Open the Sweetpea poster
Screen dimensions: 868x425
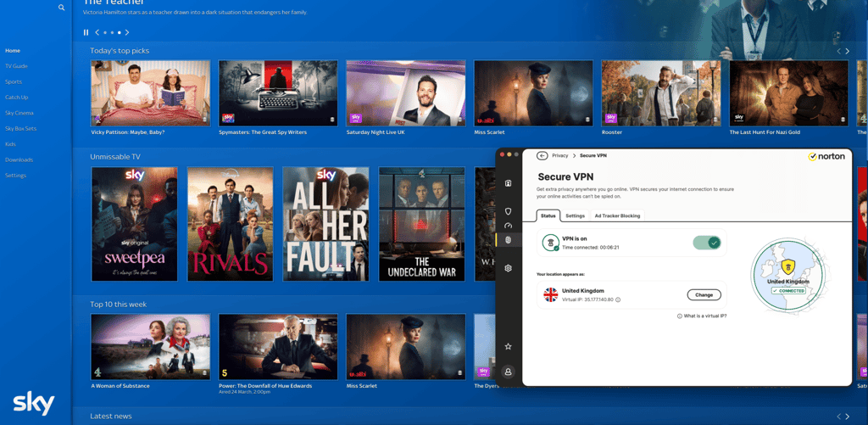tap(135, 224)
